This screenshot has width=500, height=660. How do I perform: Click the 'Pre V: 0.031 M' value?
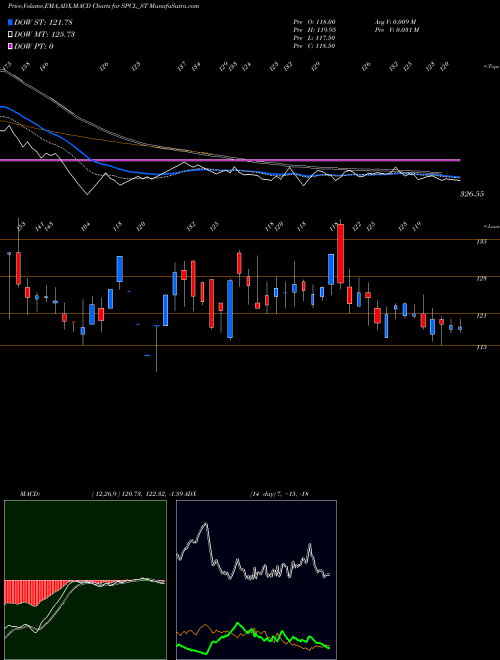click(x=396, y=30)
